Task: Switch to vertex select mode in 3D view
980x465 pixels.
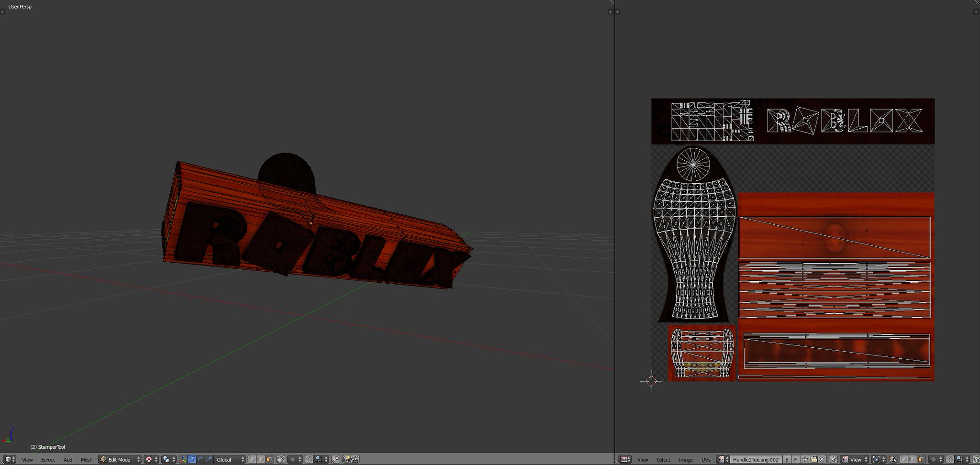Action: pos(252,460)
